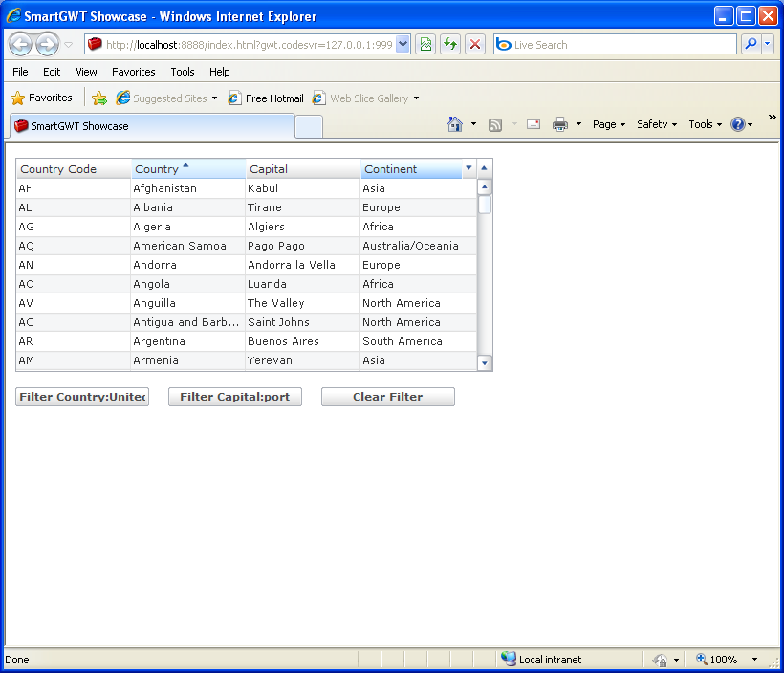This screenshot has width=784, height=673.
Task: Open Suggested Sites link
Action: [x=166, y=98]
